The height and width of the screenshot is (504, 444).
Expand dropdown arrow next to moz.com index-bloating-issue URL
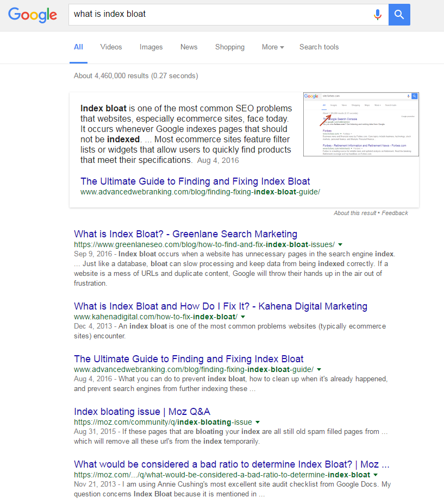[x=258, y=423]
